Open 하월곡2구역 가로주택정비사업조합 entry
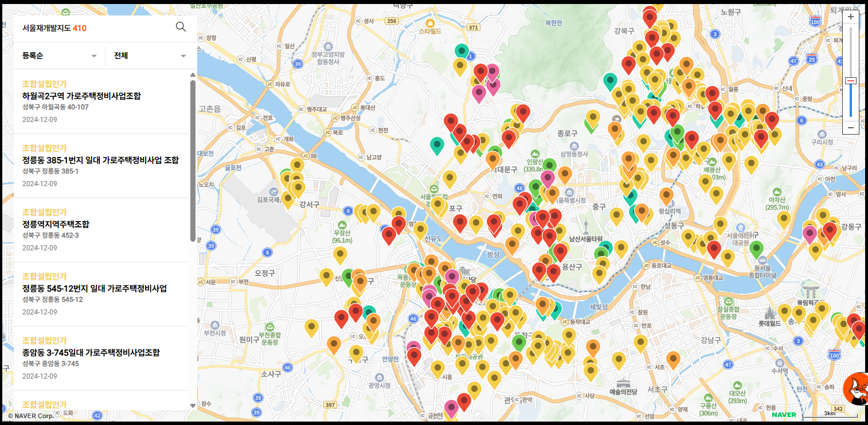Screen dimensions: 868x425 click(101, 102)
